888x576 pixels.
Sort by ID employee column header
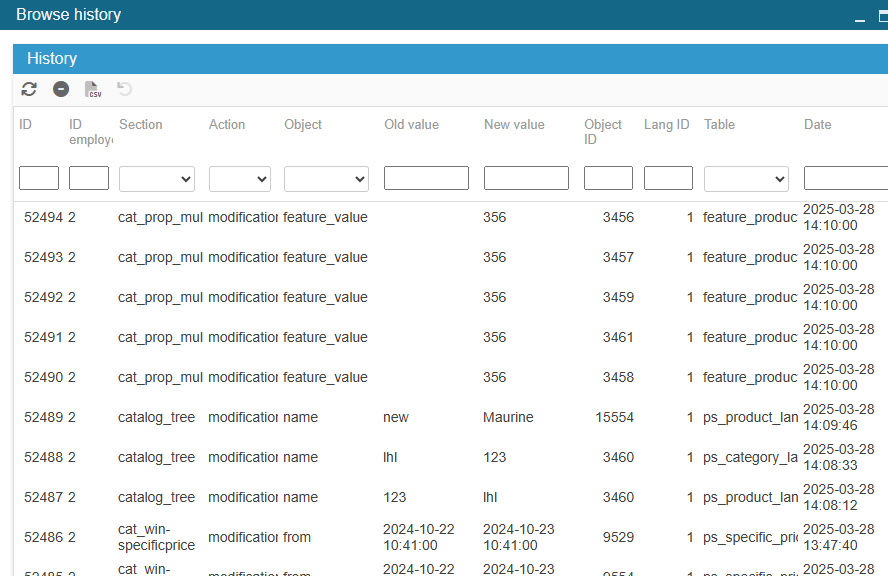click(91, 132)
